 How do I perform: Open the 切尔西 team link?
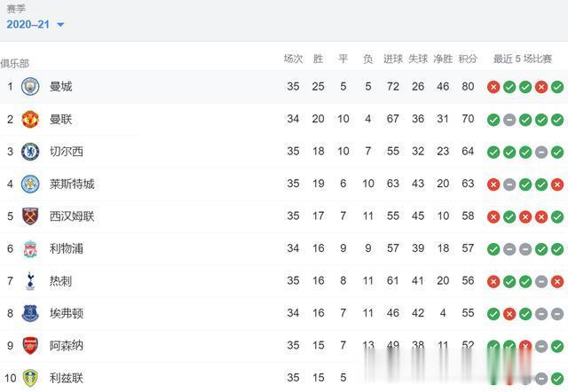[x=67, y=152]
